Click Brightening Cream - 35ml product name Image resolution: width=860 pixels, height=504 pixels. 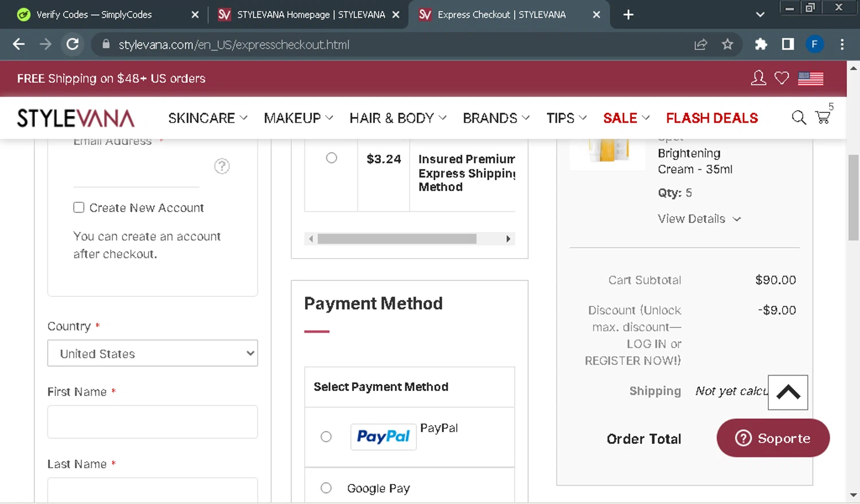[x=695, y=161]
